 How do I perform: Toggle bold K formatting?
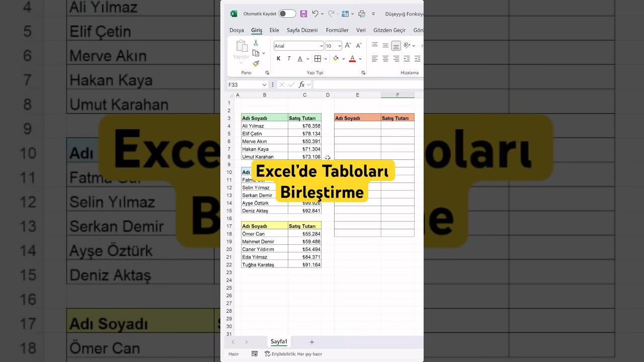tap(279, 59)
